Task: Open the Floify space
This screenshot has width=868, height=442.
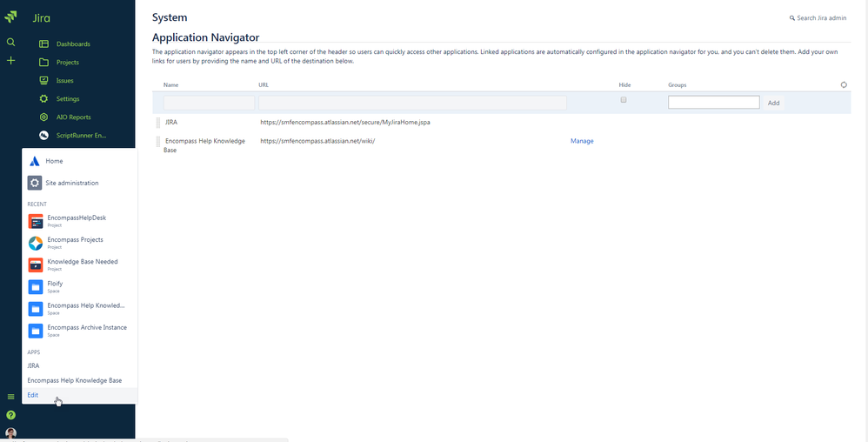Action: 55,284
